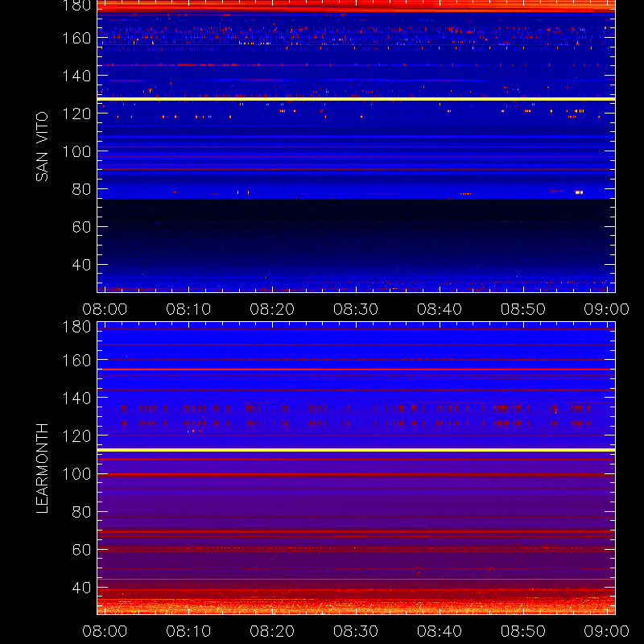Choose the 08:10 time label of Learmonth plot
The width and height of the screenshot is (644, 644).
point(188,631)
